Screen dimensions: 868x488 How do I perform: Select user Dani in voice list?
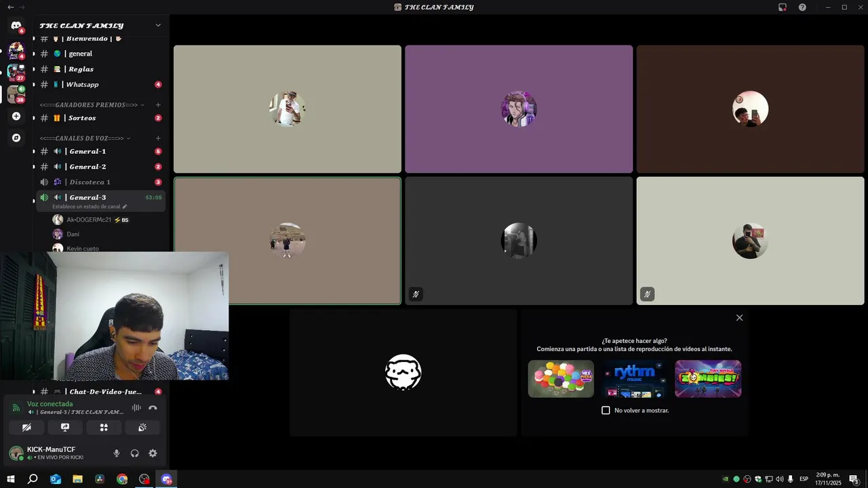click(100, 234)
